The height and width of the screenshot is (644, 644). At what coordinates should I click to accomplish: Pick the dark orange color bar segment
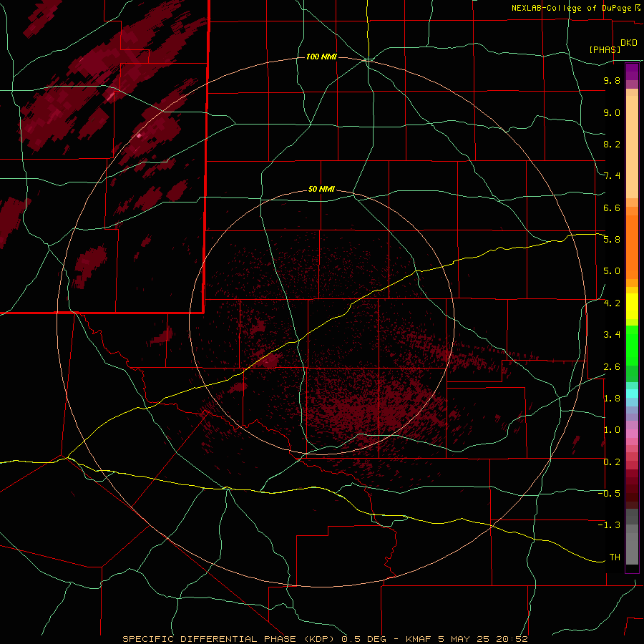tap(632, 248)
